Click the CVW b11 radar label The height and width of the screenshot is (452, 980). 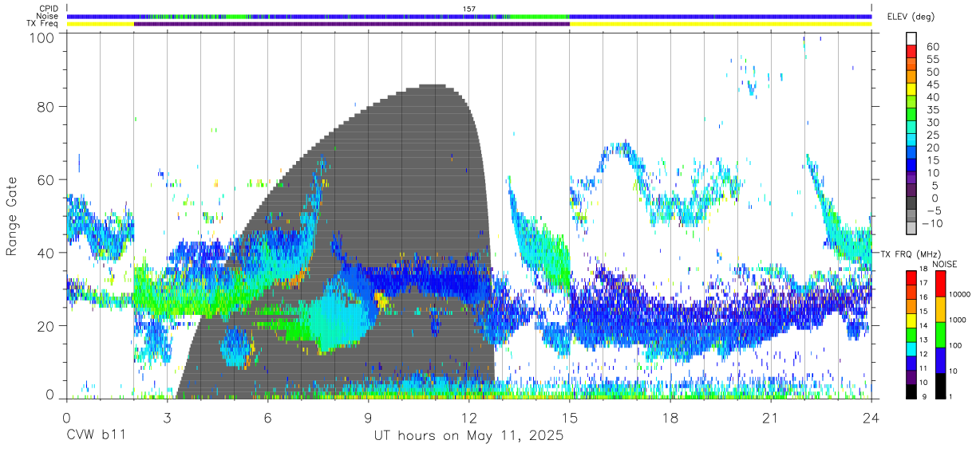[96, 435]
